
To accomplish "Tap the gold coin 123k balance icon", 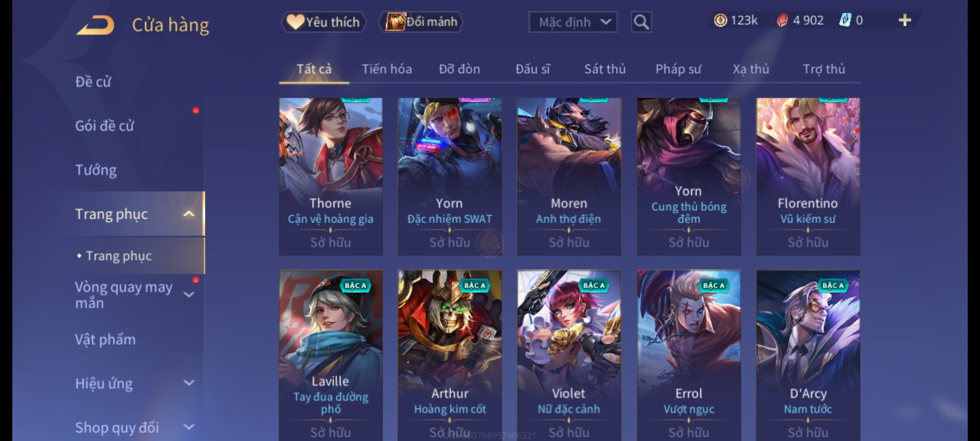I will coord(720,20).
